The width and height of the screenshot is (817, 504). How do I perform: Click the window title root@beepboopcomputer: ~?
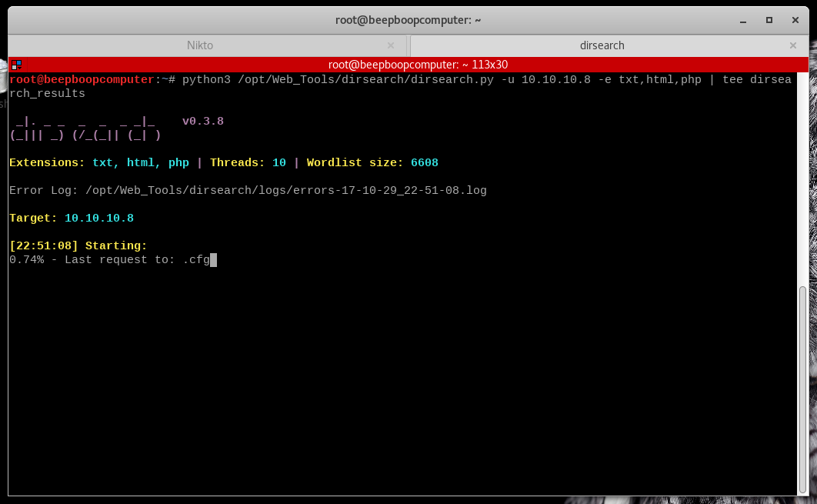point(408,19)
